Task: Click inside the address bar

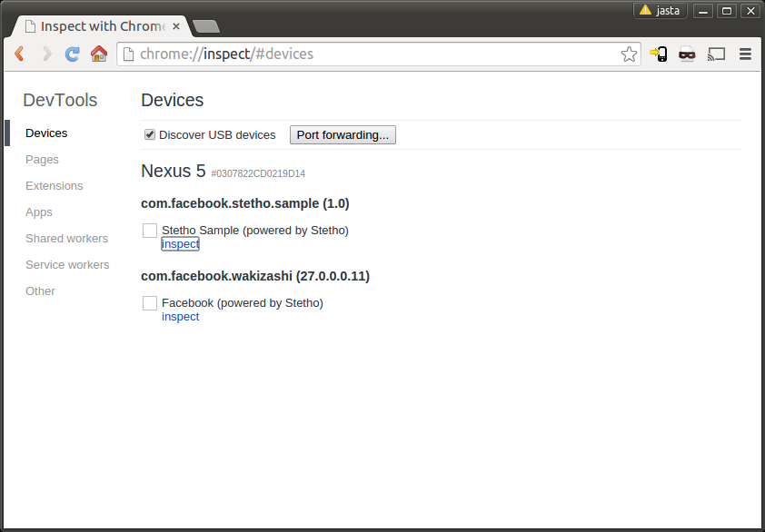Action: (x=363, y=54)
